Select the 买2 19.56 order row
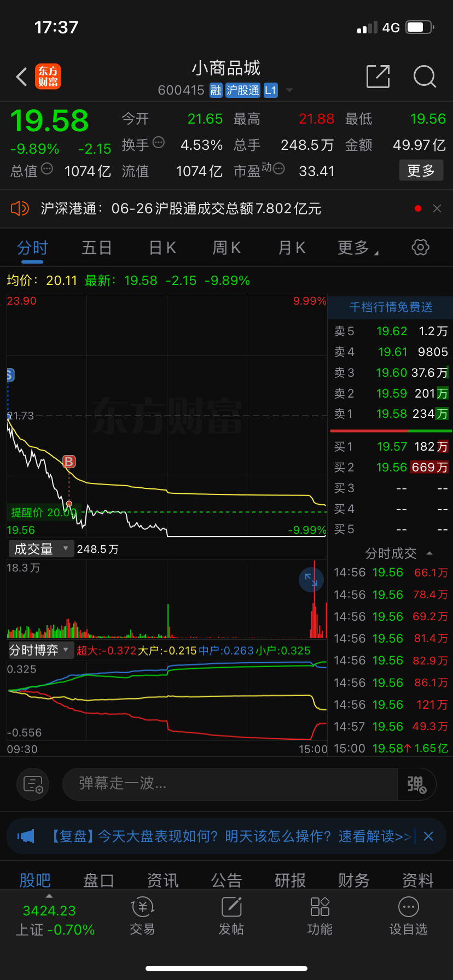453x980 pixels. click(x=391, y=468)
